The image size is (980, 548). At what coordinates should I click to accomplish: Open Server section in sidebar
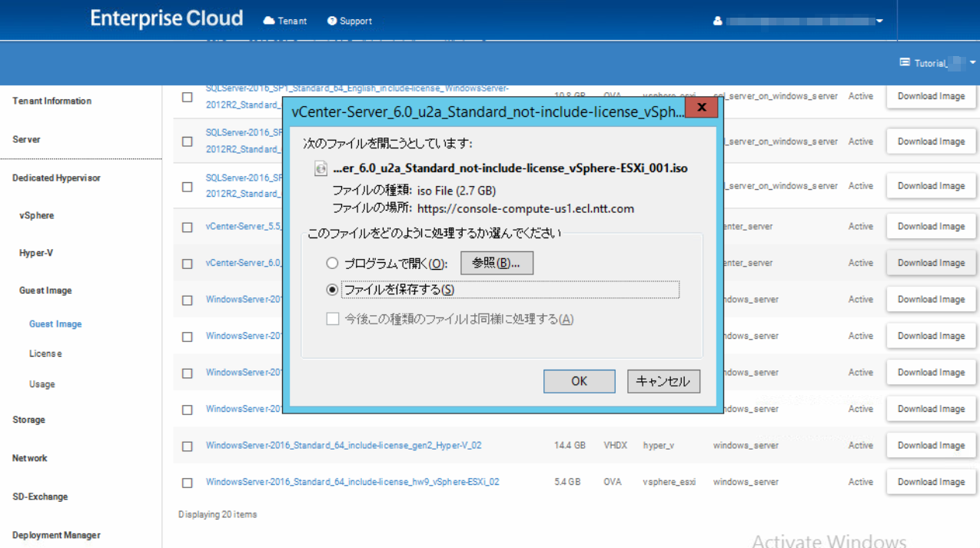pos(26,140)
